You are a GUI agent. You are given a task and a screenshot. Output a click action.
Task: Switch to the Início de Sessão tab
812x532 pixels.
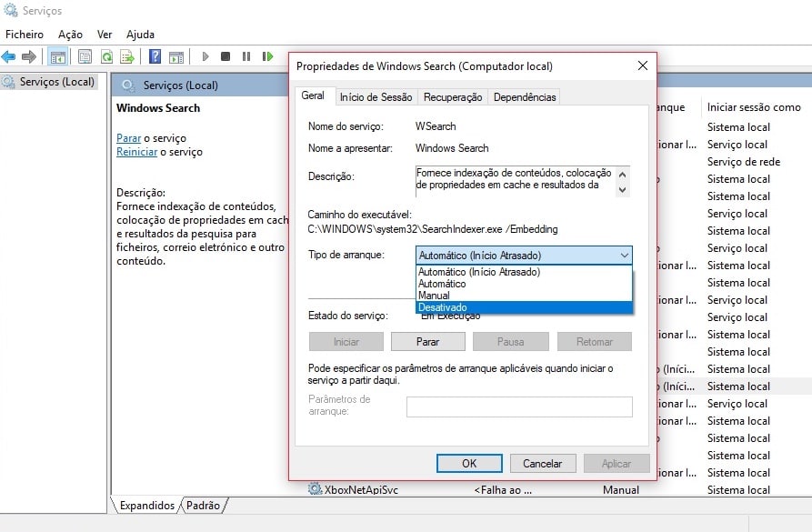click(x=376, y=97)
